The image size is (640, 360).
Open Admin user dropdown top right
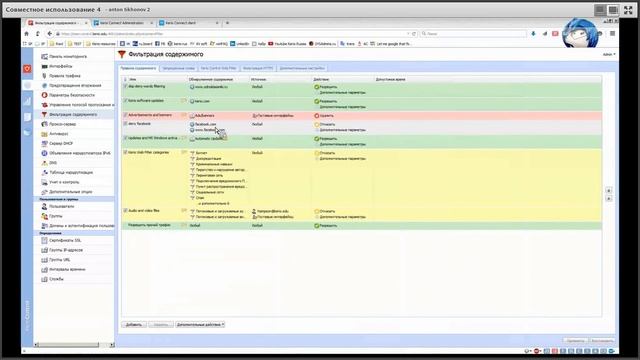click(609, 54)
